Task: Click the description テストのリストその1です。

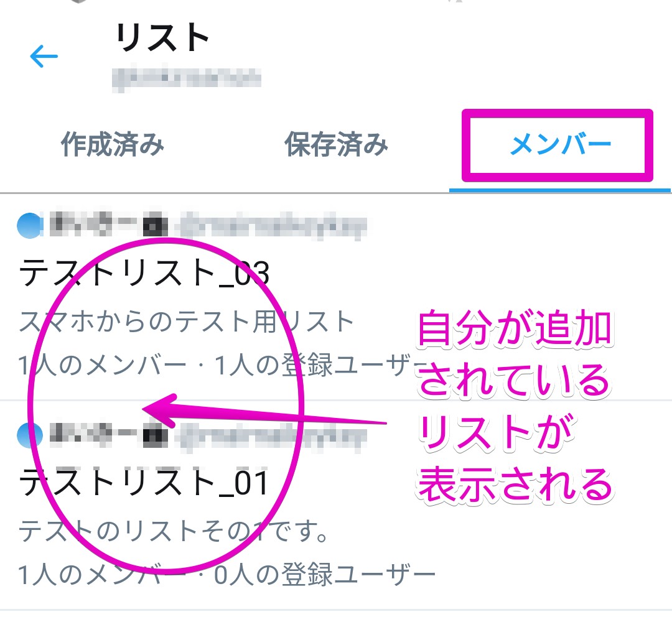Action: [174, 532]
